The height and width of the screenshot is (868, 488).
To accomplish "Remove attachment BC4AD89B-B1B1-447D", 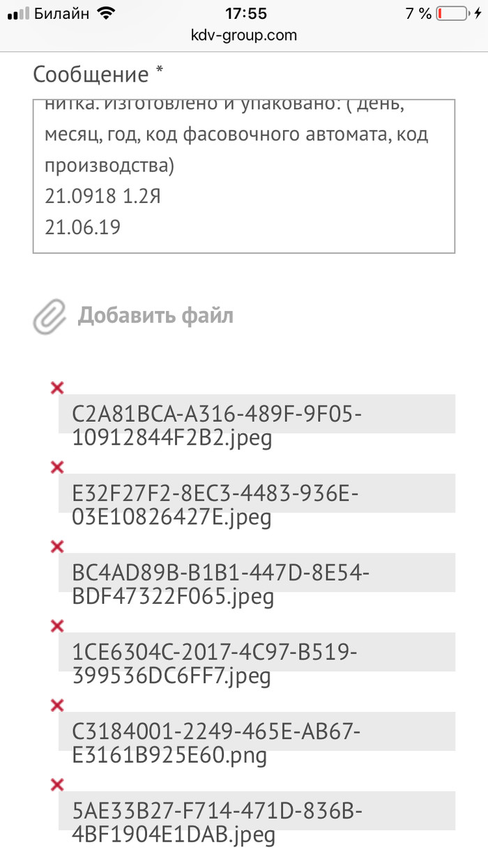I will pyautogui.click(x=57, y=547).
